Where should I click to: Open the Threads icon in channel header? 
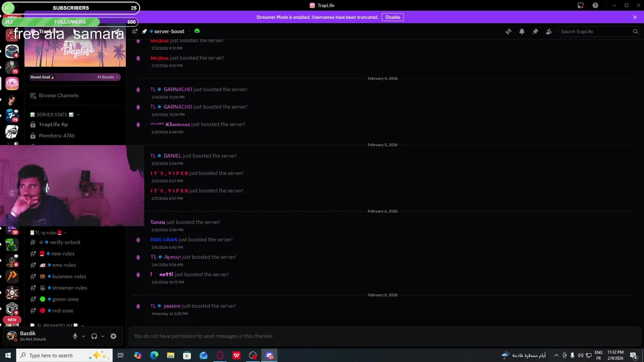click(508, 31)
